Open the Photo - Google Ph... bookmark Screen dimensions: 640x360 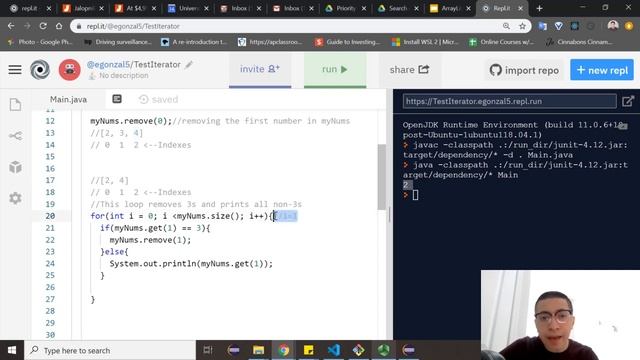tap(40, 42)
